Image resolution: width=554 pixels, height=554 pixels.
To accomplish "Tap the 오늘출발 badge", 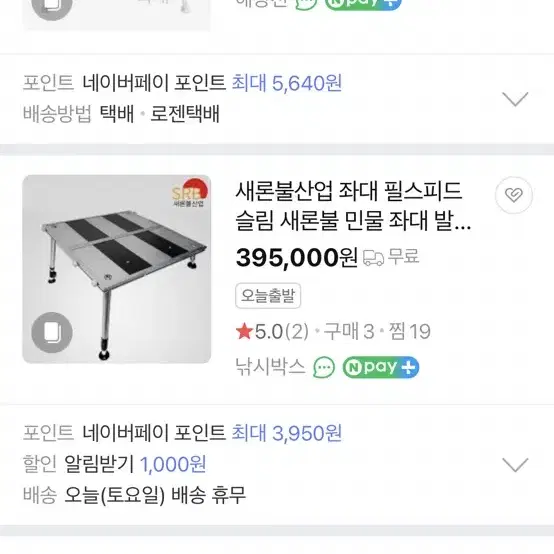I will coord(268,296).
